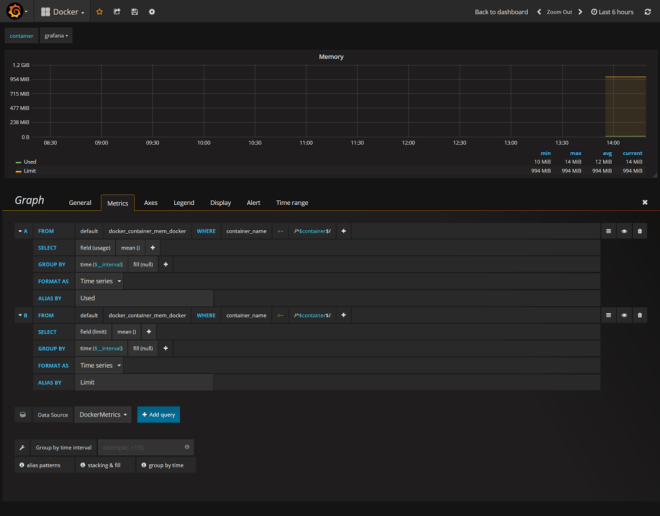The image size is (660, 516).
Task: Switch to the Axes tab
Action: (150, 203)
